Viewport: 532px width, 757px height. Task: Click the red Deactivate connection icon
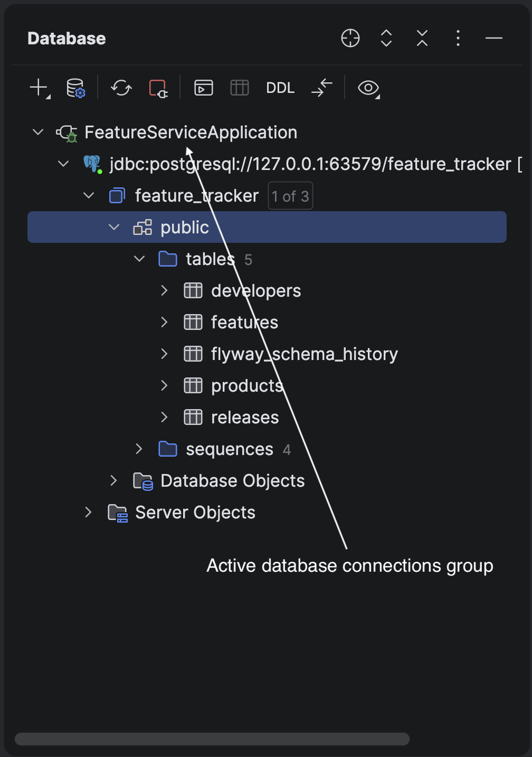point(158,88)
